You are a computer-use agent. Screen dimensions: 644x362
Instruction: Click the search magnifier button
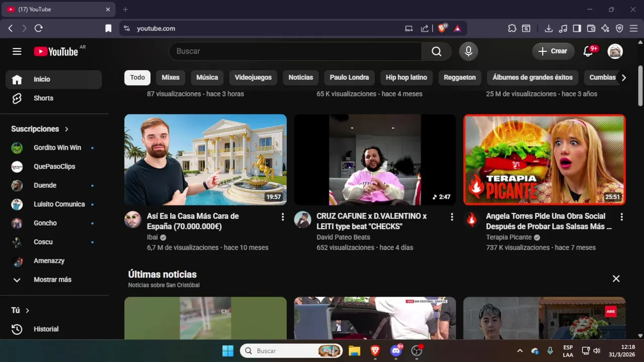coord(436,51)
